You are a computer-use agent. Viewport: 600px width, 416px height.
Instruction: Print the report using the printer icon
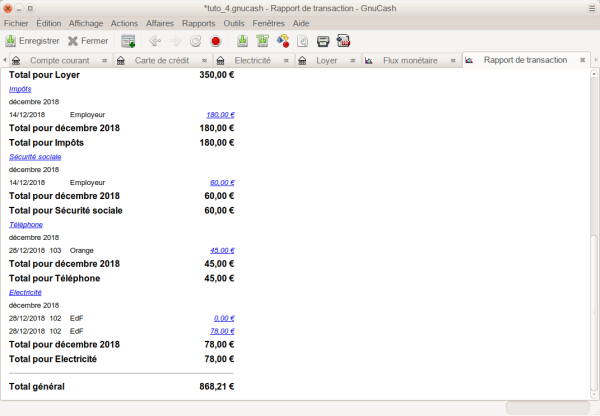tap(323, 41)
